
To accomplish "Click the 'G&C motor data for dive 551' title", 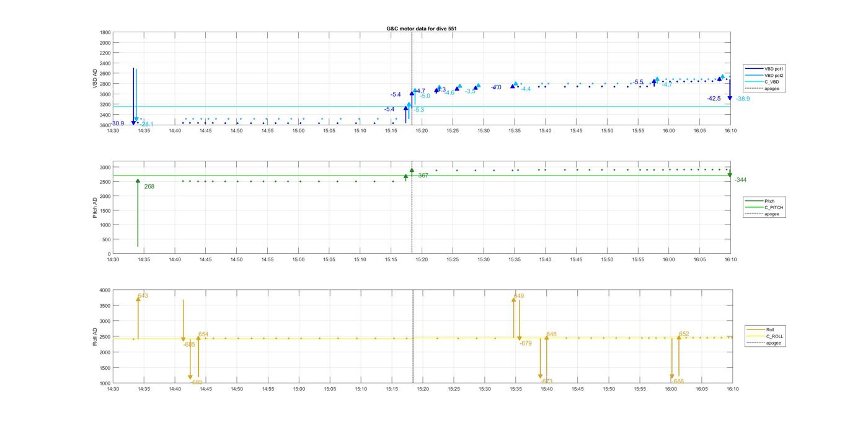I will click(422, 29).
